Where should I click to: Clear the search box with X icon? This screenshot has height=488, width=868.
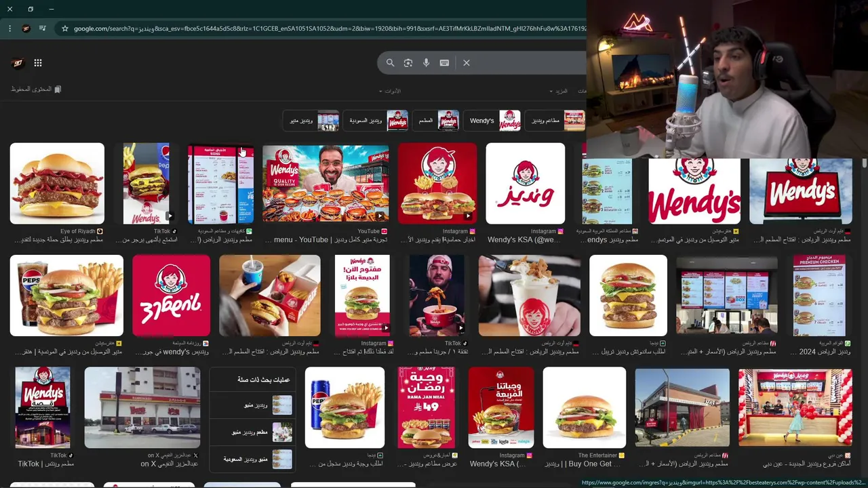[467, 63]
